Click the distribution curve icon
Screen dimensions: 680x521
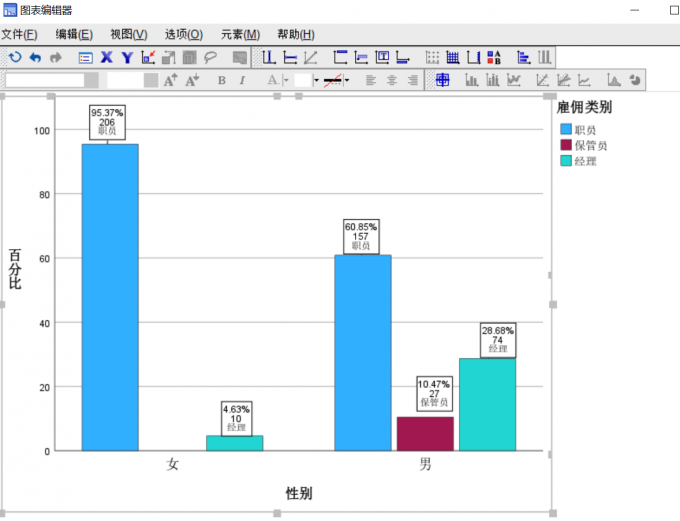[614, 80]
